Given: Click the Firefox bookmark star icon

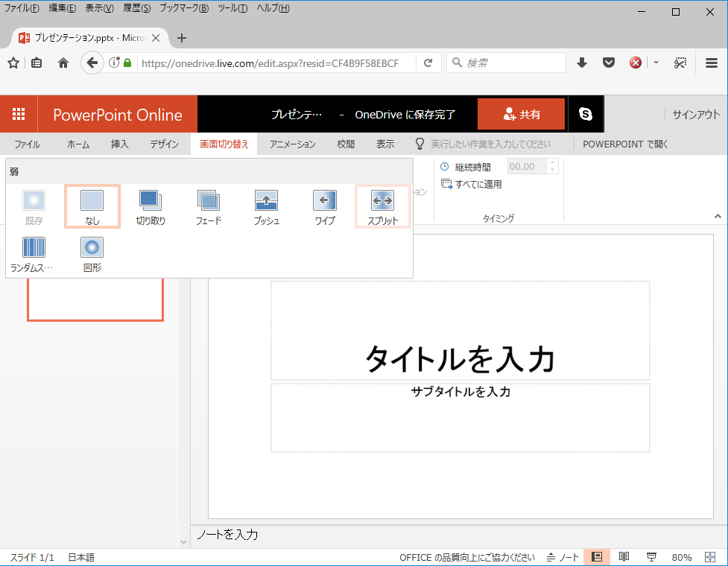Looking at the screenshot, I should [x=13, y=63].
